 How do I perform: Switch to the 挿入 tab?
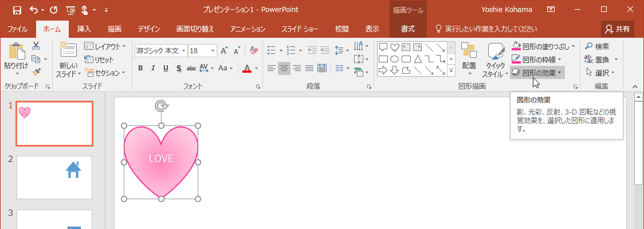pyautogui.click(x=84, y=29)
